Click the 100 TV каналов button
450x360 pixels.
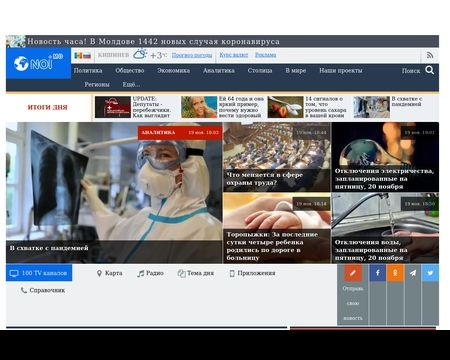(x=39, y=273)
